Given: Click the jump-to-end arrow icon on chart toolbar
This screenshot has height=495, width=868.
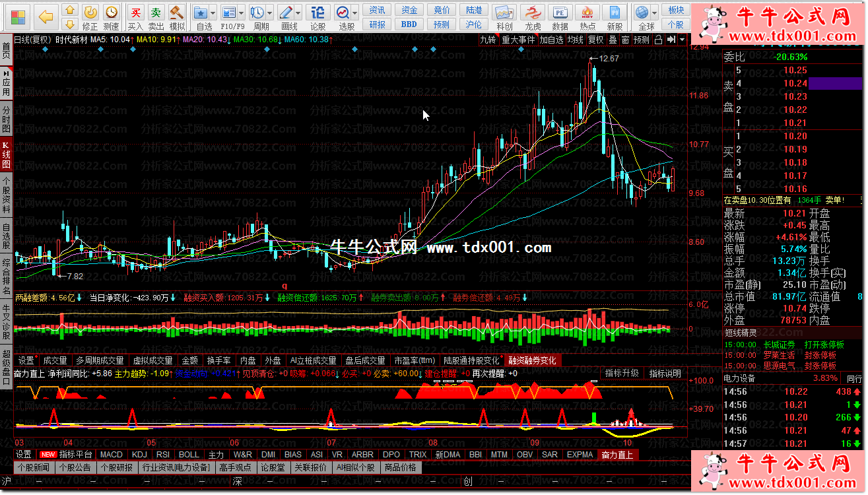Looking at the screenshot, I should (x=671, y=40).
